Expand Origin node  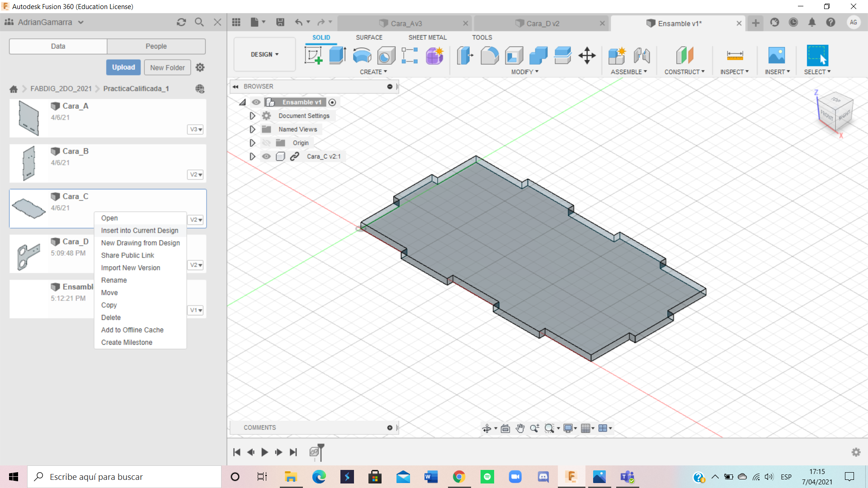tap(252, 143)
